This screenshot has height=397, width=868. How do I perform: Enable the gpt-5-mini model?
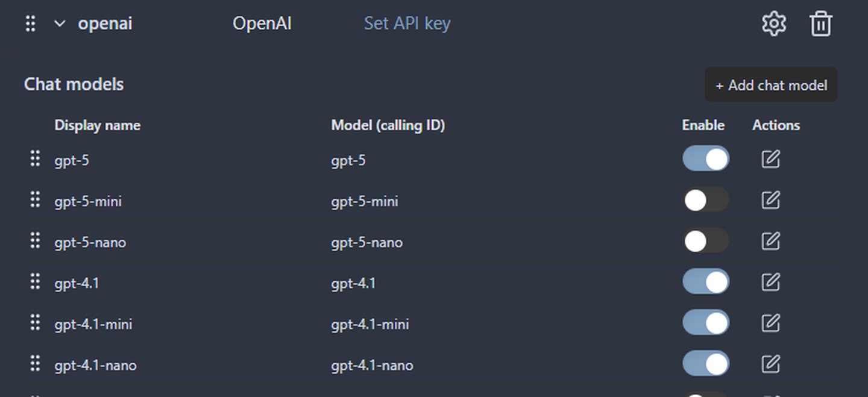(705, 201)
